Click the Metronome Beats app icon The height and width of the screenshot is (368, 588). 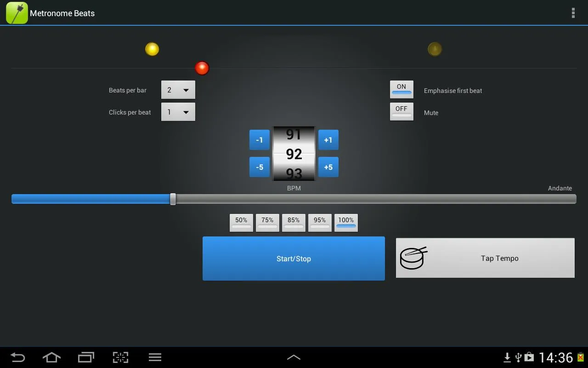(x=17, y=13)
